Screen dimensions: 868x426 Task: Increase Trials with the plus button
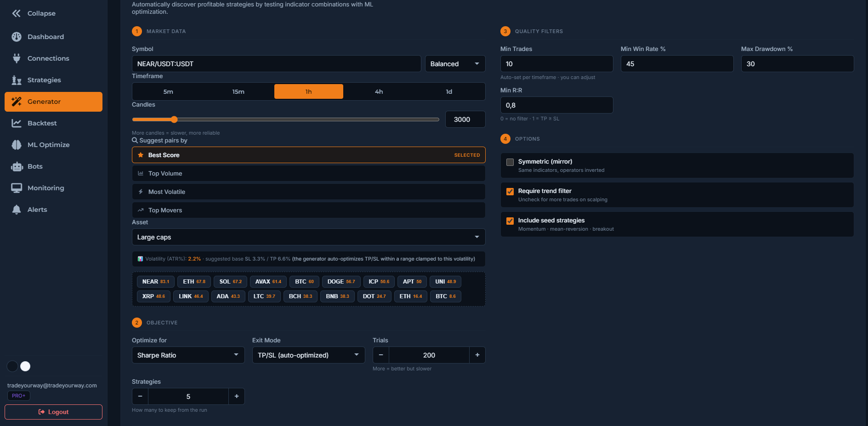point(477,355)
